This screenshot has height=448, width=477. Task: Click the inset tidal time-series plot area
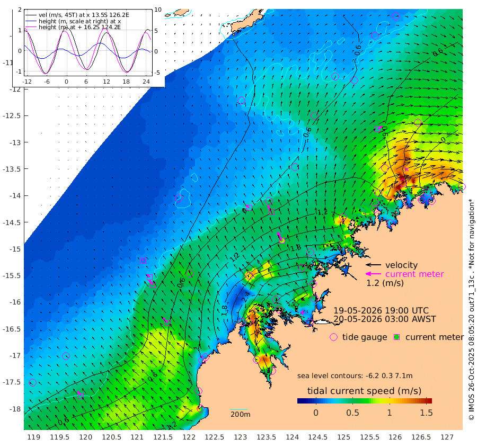88,42
